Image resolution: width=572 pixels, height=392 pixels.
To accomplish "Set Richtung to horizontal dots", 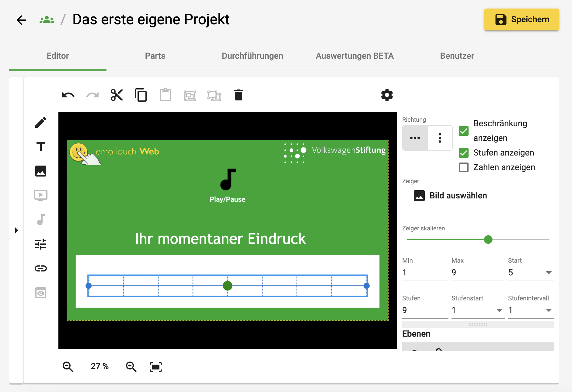I will pyautogui.click(x=415, y=138).
